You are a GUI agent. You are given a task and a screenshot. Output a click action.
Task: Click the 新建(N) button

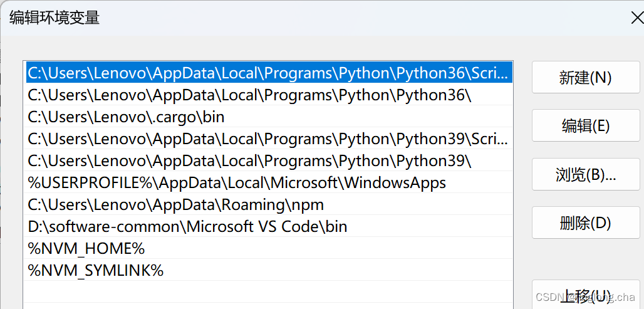[x=586, y=77]
